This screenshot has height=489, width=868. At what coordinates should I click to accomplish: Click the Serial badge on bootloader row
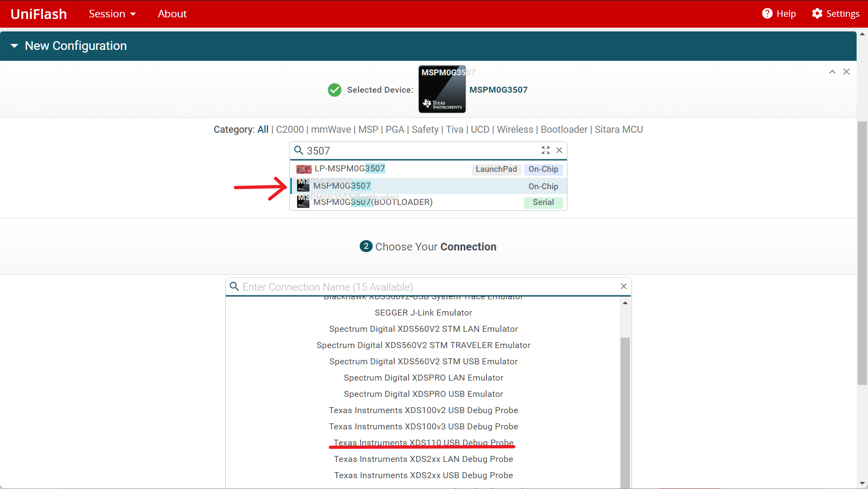click(544, 202)
